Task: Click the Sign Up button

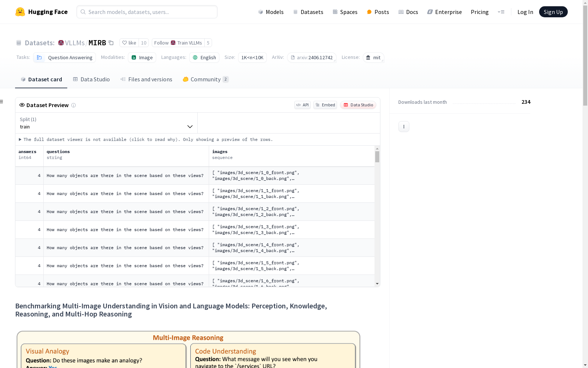Action: tap(553, 12)
